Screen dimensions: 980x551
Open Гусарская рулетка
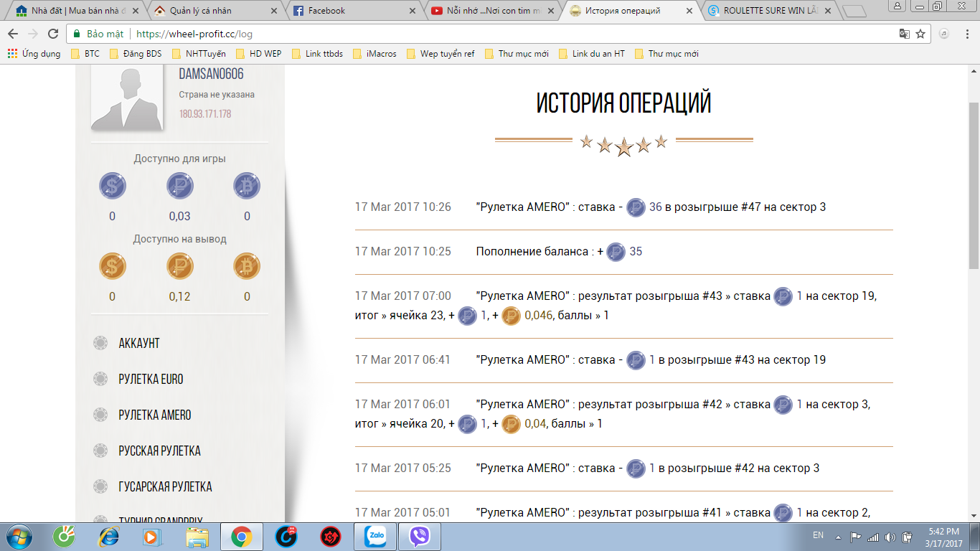tap(165, 486)
